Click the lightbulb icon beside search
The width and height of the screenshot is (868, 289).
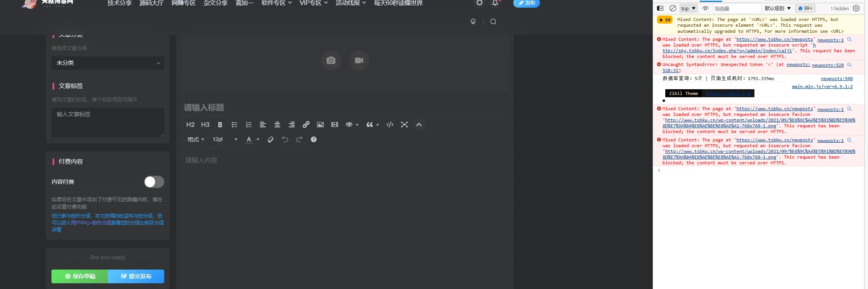473,22
